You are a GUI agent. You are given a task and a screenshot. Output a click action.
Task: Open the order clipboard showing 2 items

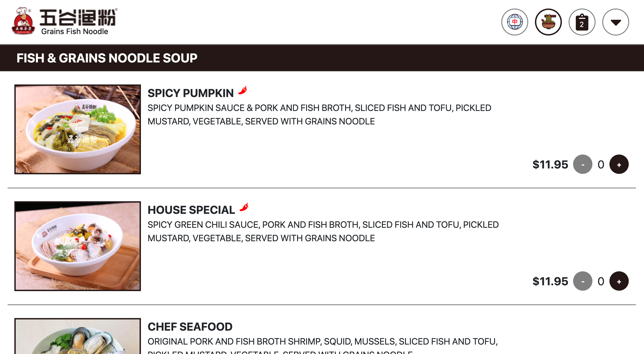point(582,22)
